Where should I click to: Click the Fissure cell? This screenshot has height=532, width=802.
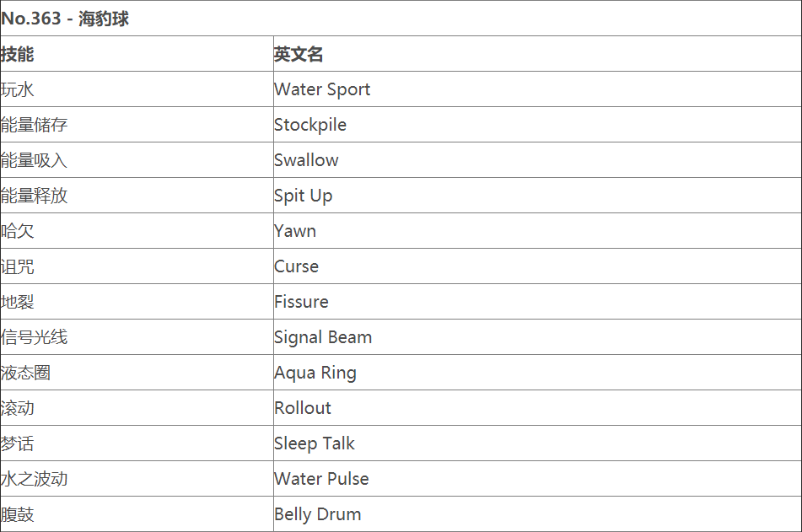tap(301, 302)
